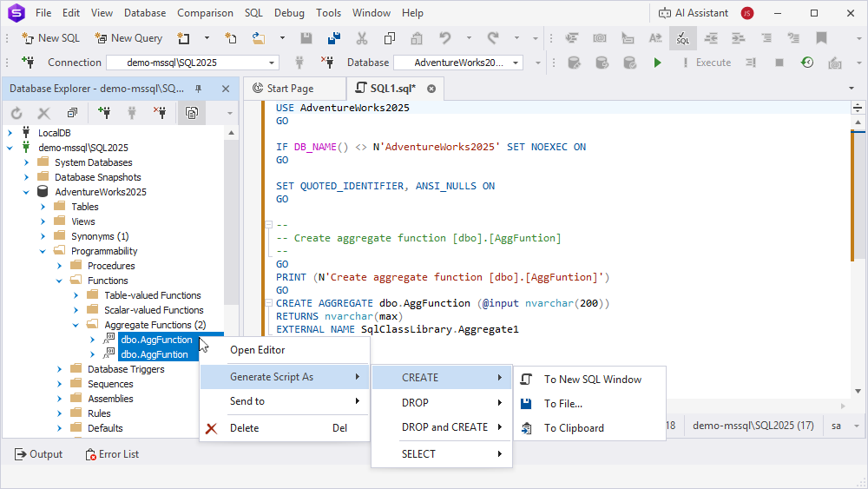Choose Delete in context menu
Image resolution: width=868 pixels, height=489 pixels.
pyautogui.click(x=284, y=428)
